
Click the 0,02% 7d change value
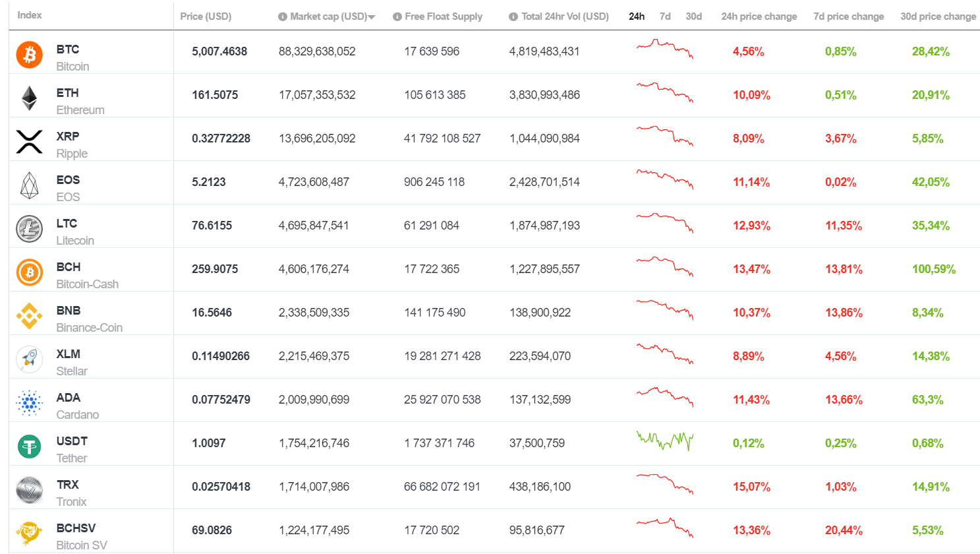tap(841, 182)
